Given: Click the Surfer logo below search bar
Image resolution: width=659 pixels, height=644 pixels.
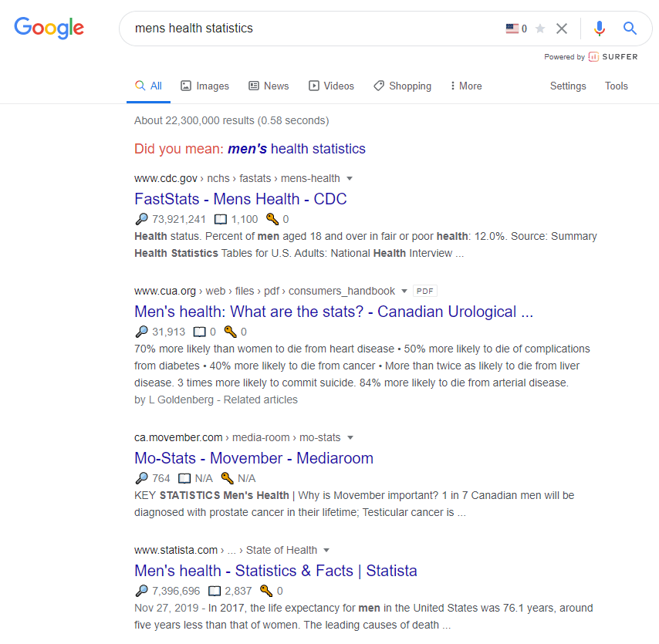Looking at the screenshot, I should (x=613, y=57).
